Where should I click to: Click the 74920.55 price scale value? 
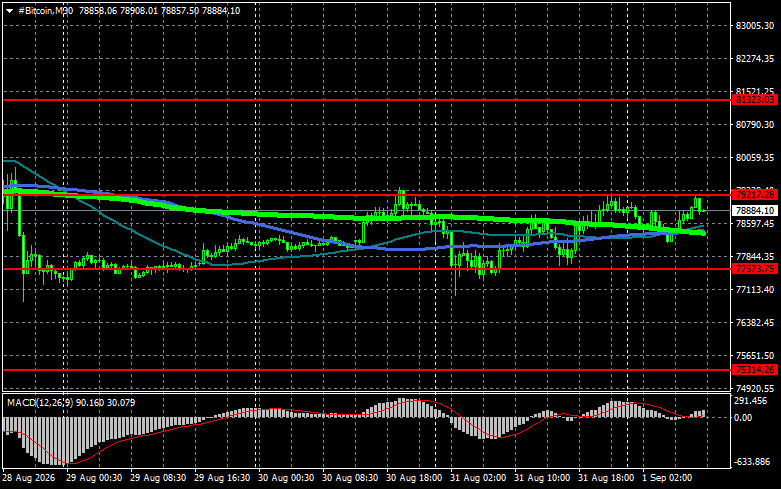click(755, 388)
